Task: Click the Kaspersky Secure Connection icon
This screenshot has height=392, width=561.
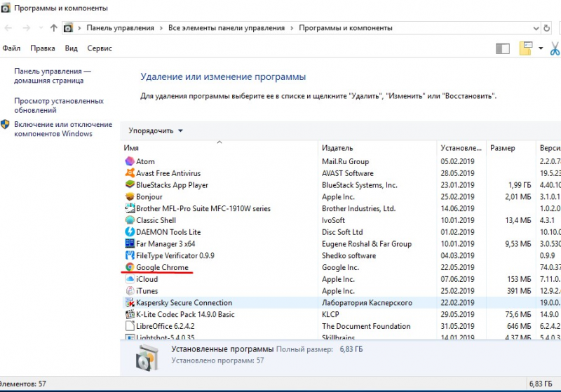Action: pos(130,302)
